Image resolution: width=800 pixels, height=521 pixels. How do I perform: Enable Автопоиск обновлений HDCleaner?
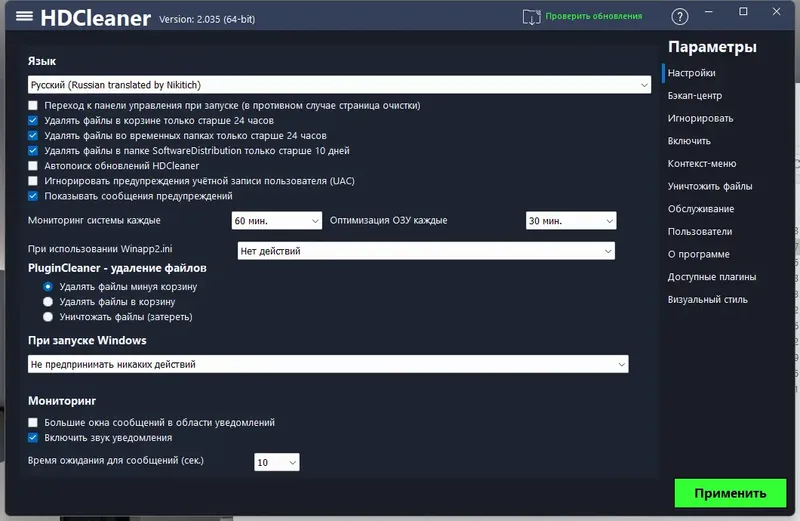(33, 166)
